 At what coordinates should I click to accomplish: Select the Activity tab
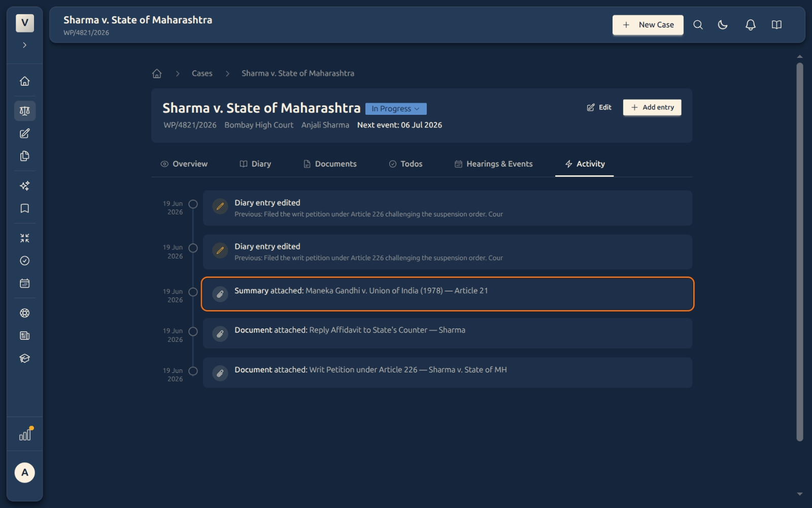click(x=585, y=164)
